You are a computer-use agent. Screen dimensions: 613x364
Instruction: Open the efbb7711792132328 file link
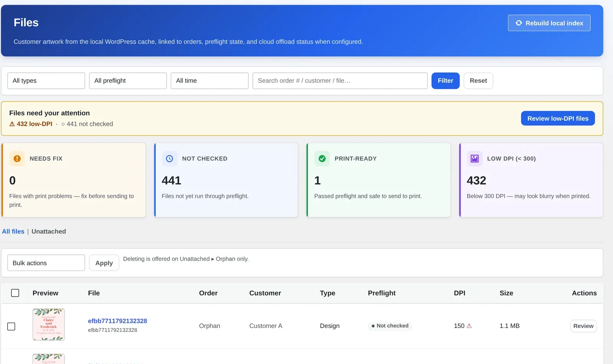[x=118, y=321]
